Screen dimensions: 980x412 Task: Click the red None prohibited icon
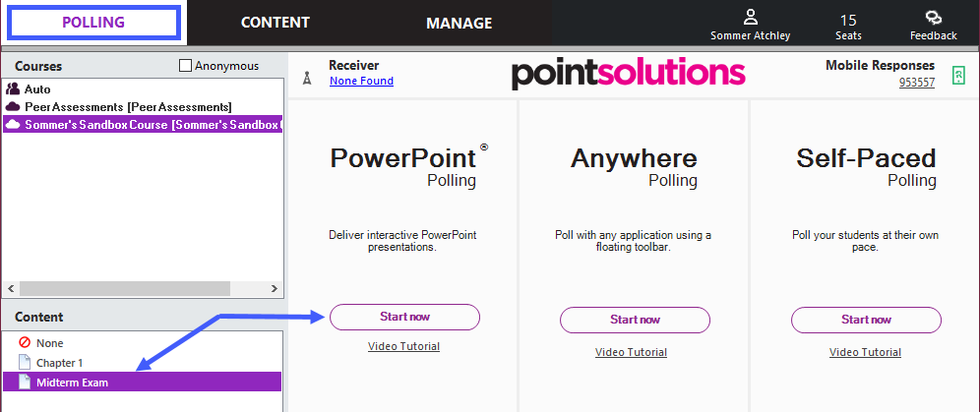(25, 343)
